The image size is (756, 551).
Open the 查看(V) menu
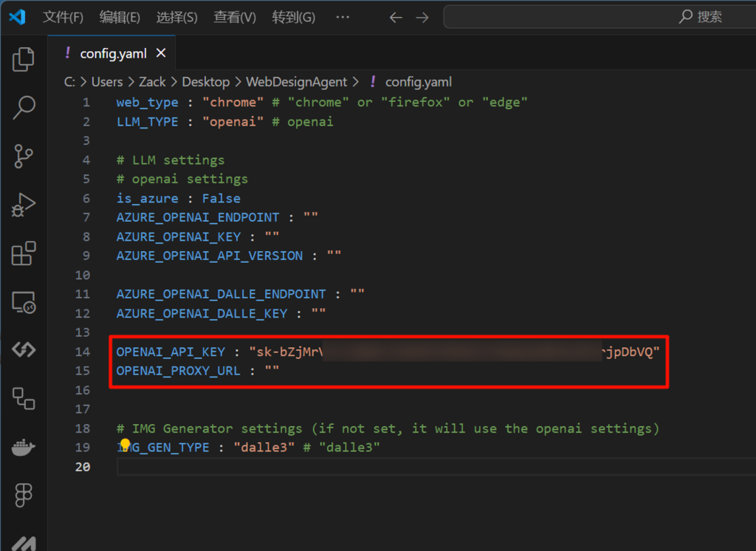[235, 17]
